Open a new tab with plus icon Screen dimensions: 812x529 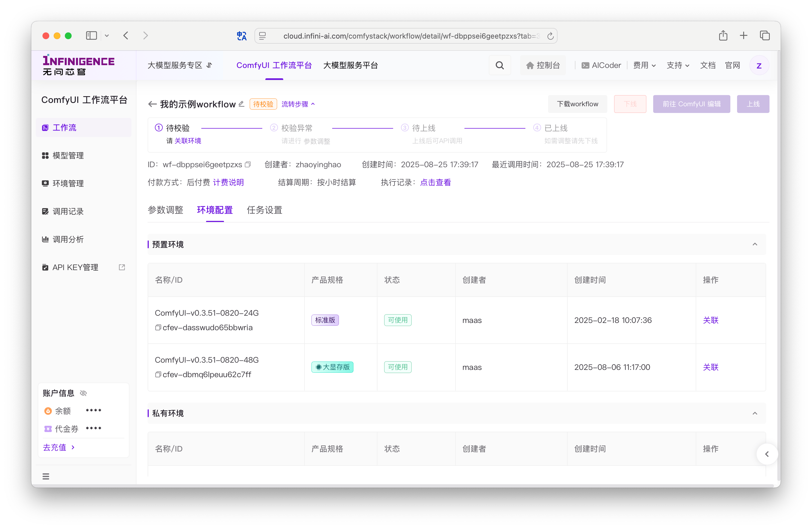coord(743,36)
